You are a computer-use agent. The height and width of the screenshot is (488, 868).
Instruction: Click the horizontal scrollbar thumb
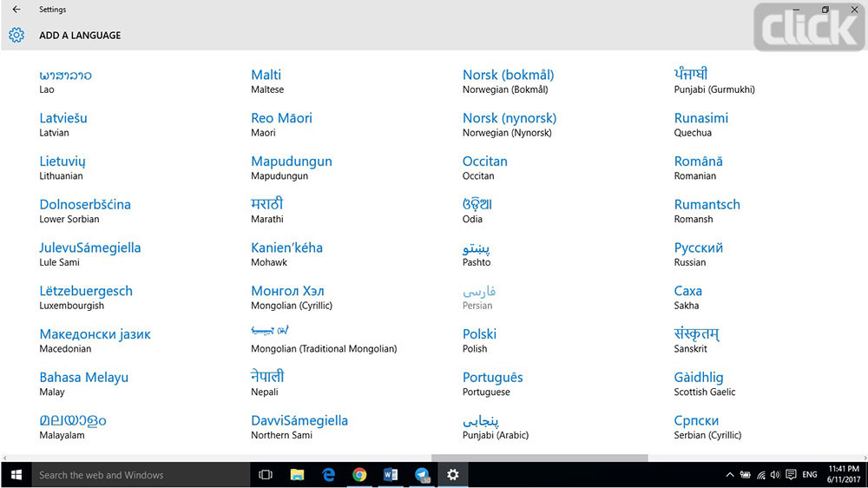point(539,458)
